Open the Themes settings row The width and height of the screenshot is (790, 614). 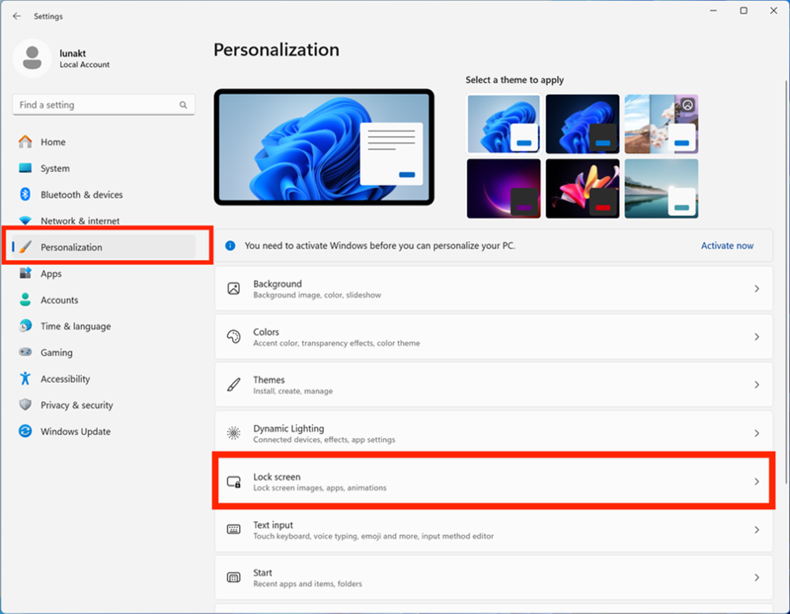pyautogui.click(x=493, y=385)
